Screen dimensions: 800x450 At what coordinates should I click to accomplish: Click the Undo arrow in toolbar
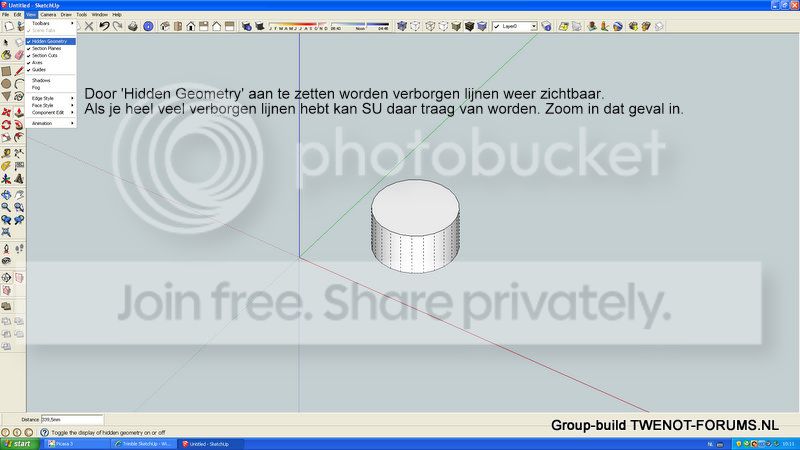104,26
